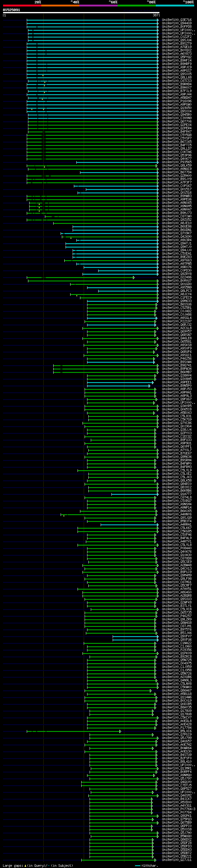Viewport: 197px width, 868px height.
Task: Click the cyan ~100% legend segment
Action: (x=175, y=6)
